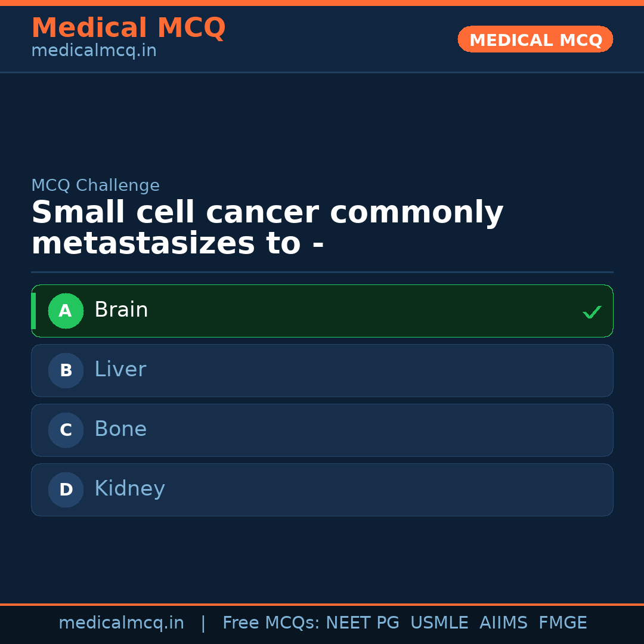The image size is (644, 644).
Task: Click the USMLE text in the footer
Action: click(x=439, y=622)
